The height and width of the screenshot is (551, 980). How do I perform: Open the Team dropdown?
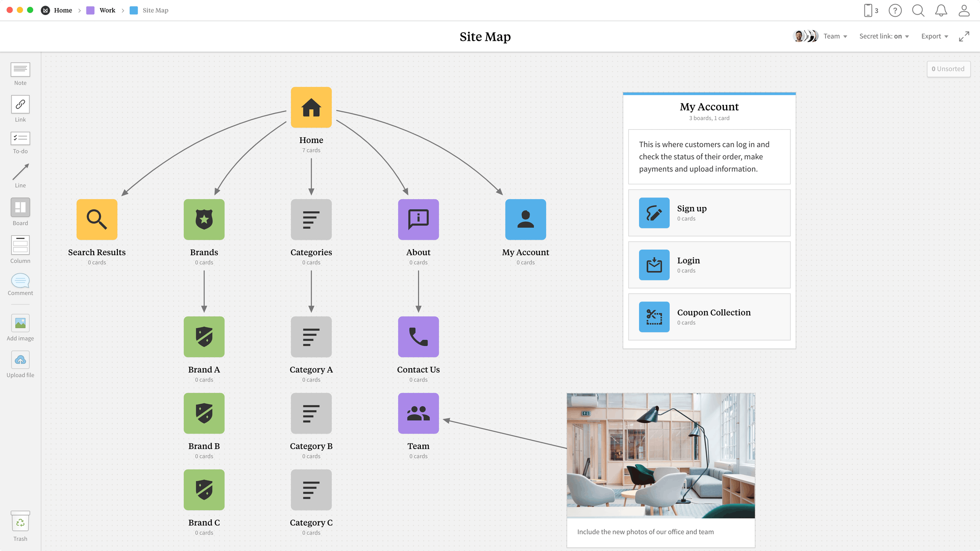coord(834,36)
